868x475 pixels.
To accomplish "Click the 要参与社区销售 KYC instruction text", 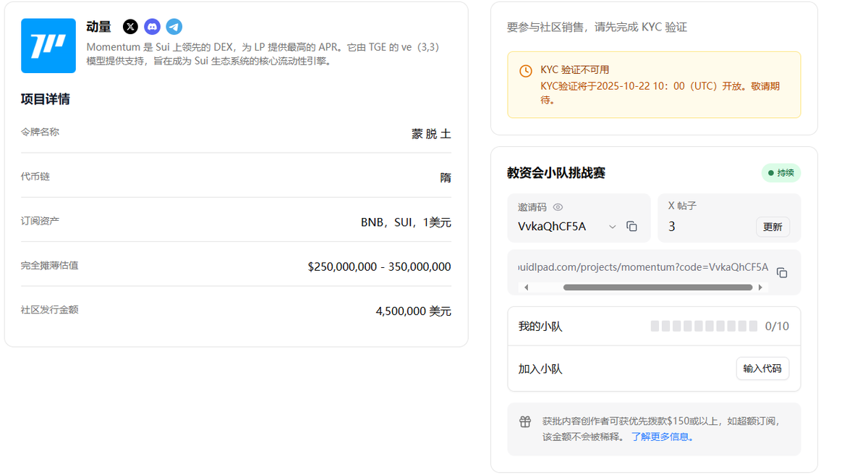I will (597, 27).
